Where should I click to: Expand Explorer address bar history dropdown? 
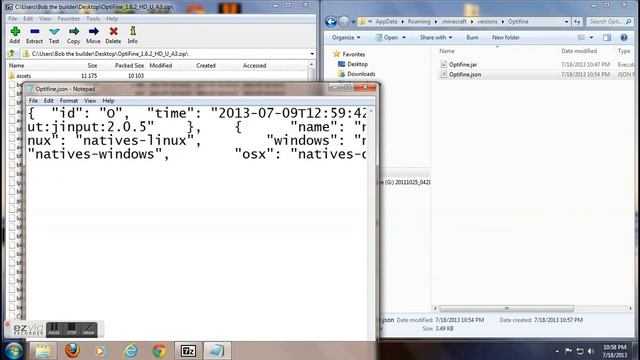click(566, 22)
